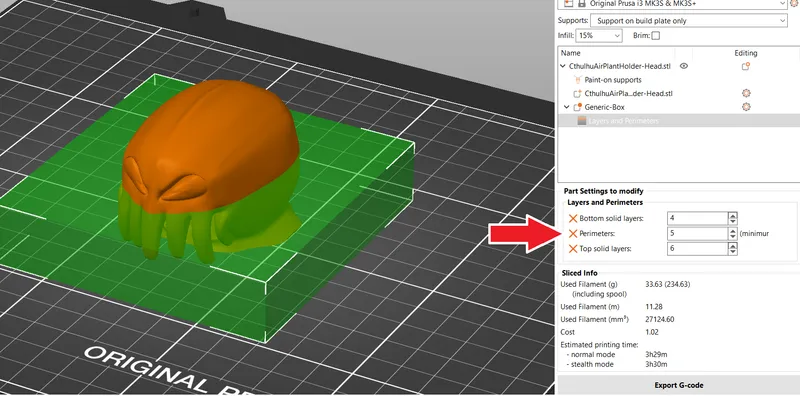
Task: Click the Cost value 1.02
Action: (652, 332)
